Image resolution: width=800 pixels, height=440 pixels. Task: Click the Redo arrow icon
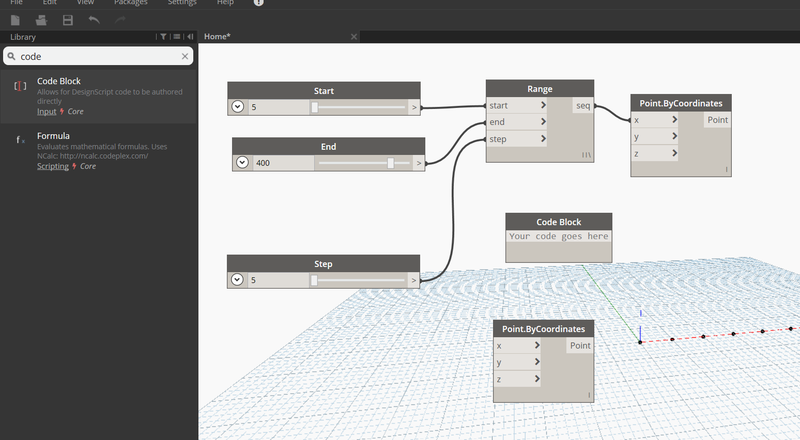point(120,20)
